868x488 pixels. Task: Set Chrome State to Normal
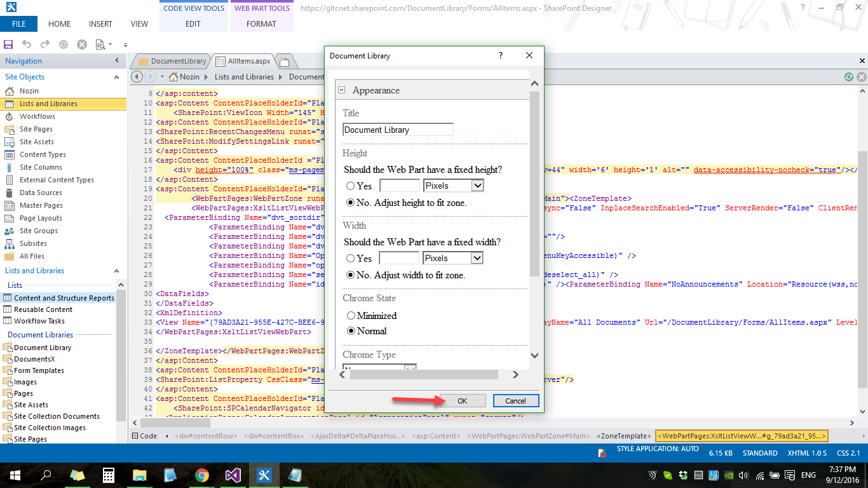point(350,331)
